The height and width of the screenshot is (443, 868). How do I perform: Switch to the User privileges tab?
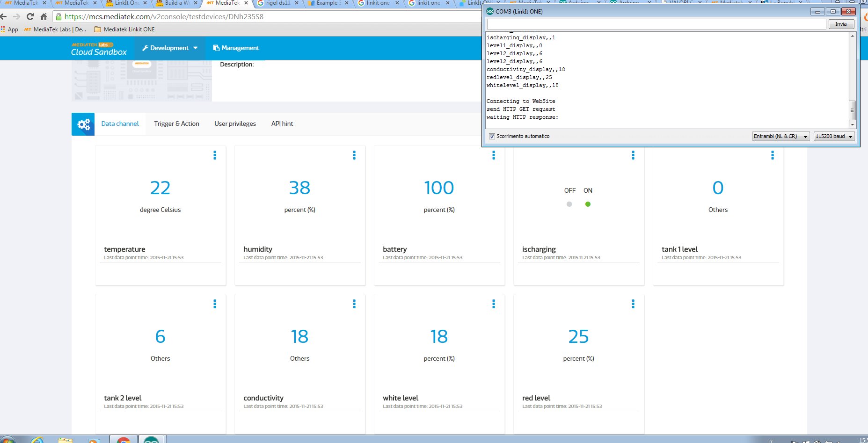(x=235, y=124)
